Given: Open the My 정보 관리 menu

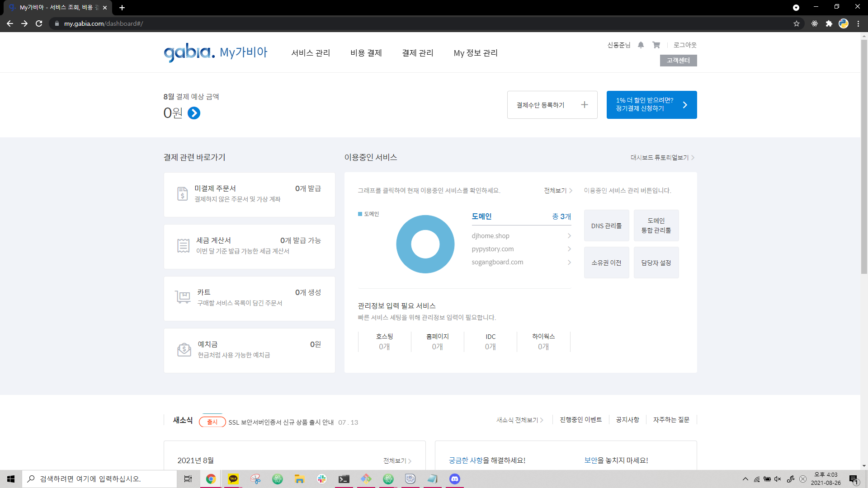Looking at the screenshot, I should click(x=475, y=53).
